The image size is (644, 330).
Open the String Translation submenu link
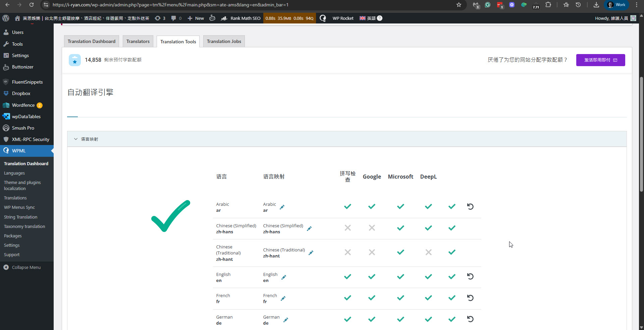(x=20, y=217)
